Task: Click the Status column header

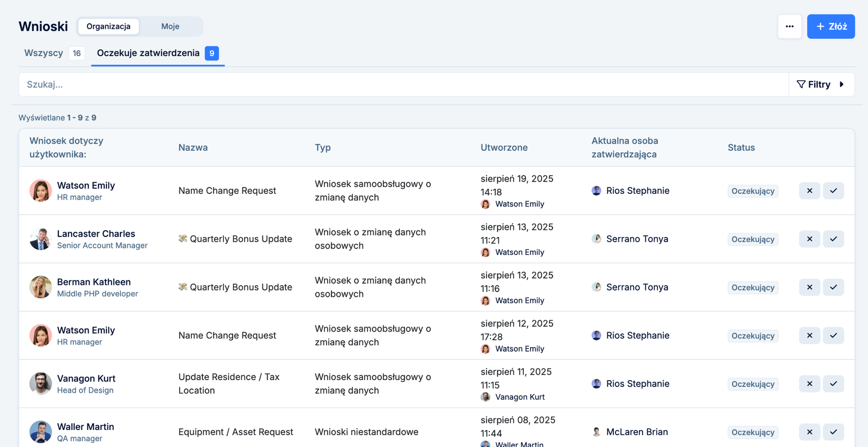Action: [741, 147]
